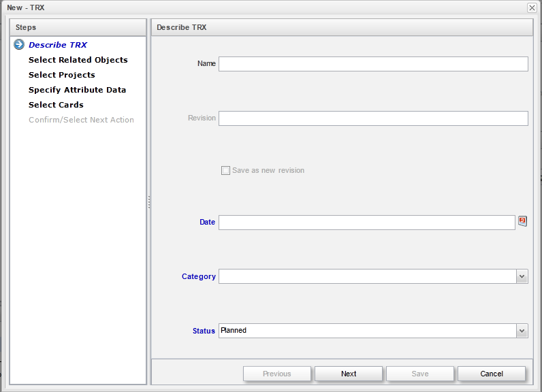Image resolution: width=542 pixels, height=392 pixels.
Task: Jump to the Select Projects step
Action: 62,75
